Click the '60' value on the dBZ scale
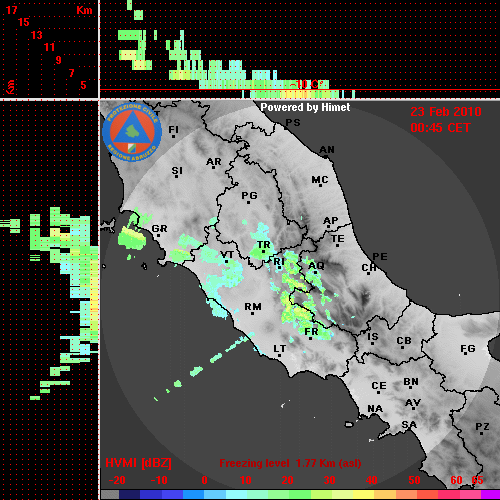Viewport: 500px width, 500px height. coord(456,480)
